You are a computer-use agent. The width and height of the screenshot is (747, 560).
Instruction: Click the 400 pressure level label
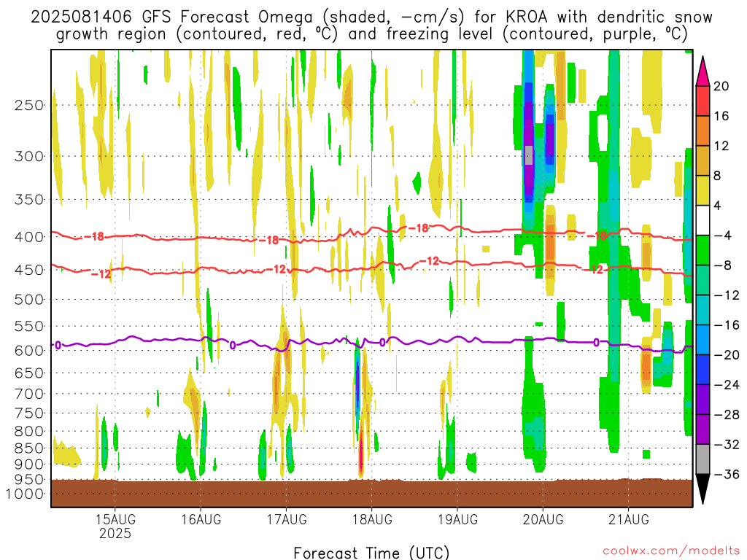[x=29, y=237]
